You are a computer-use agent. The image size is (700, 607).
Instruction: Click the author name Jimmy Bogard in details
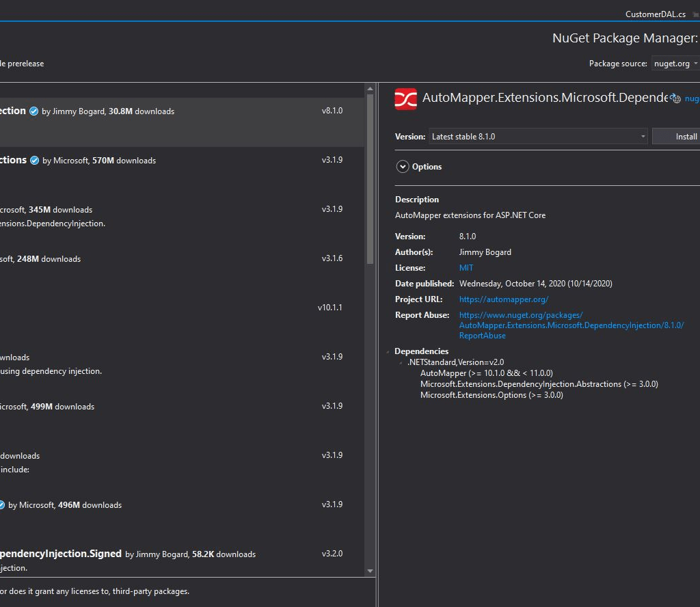[485, 252]
